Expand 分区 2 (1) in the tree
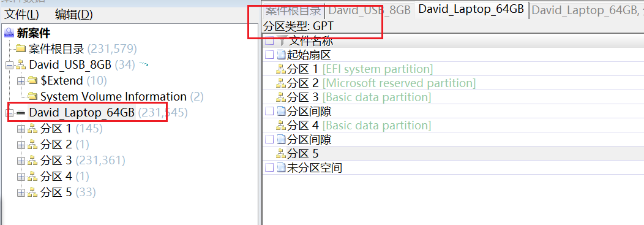Image resolution: width=644 pixels, height=225 pixels. [21, 145]
